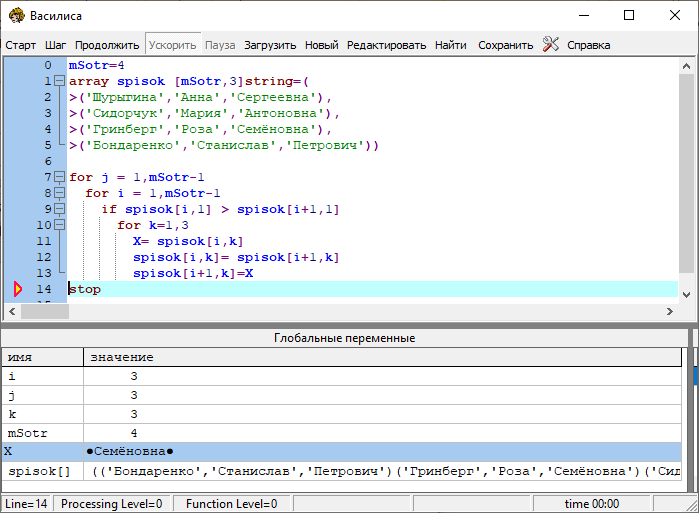This screenshot has height=513, width=699.
Task: Save the program with Сохранить
Action: (505, 45)
